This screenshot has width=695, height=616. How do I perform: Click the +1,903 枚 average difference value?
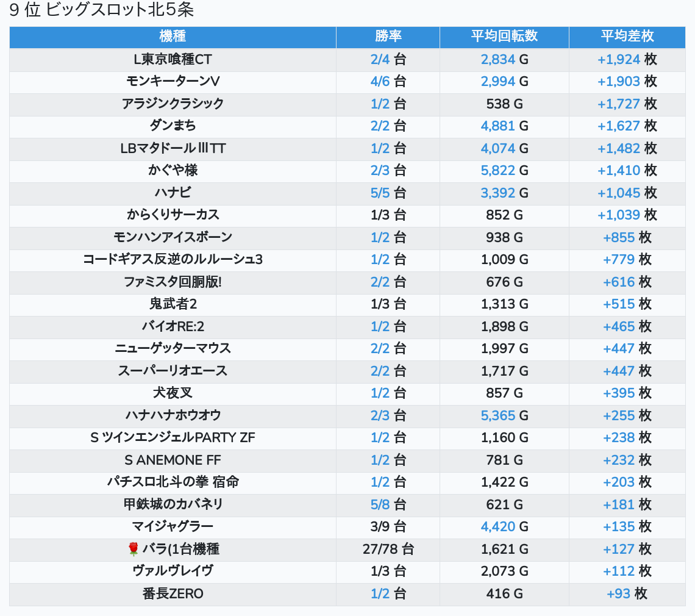[627, 82]
